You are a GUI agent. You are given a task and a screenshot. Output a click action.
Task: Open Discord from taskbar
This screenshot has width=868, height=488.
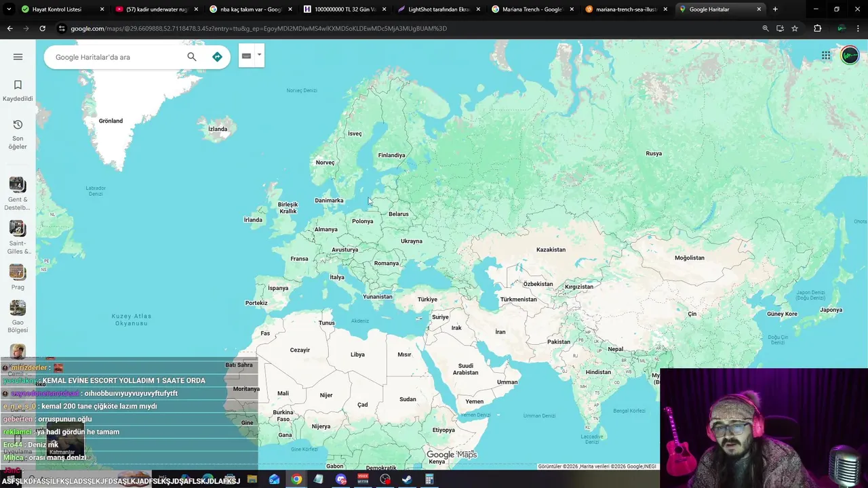click(340, 479)
